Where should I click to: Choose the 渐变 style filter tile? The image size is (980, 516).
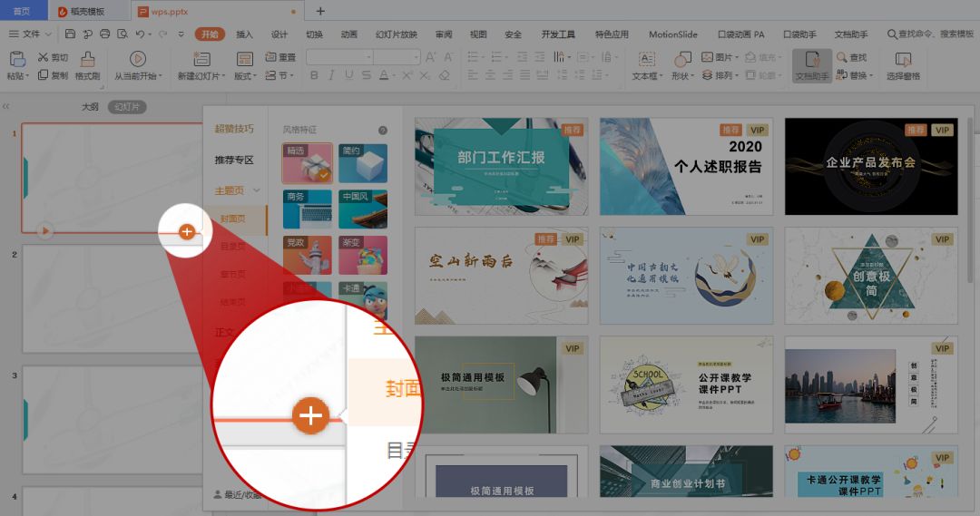click(x=363, y=255)
